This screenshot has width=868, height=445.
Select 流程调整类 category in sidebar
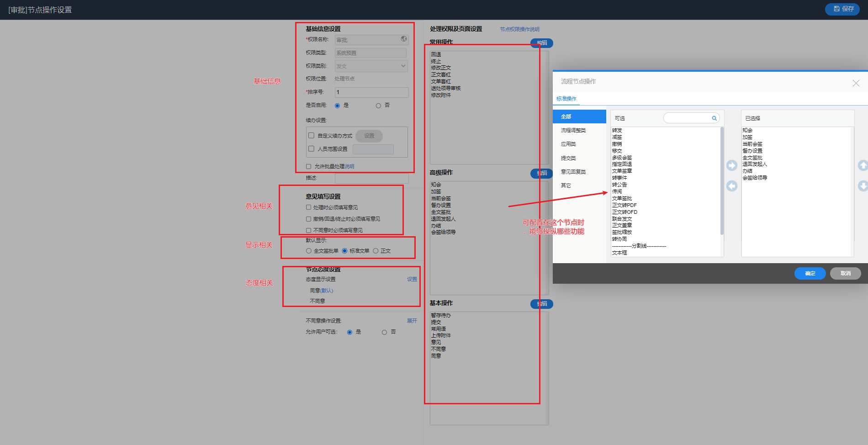point(573,131)
